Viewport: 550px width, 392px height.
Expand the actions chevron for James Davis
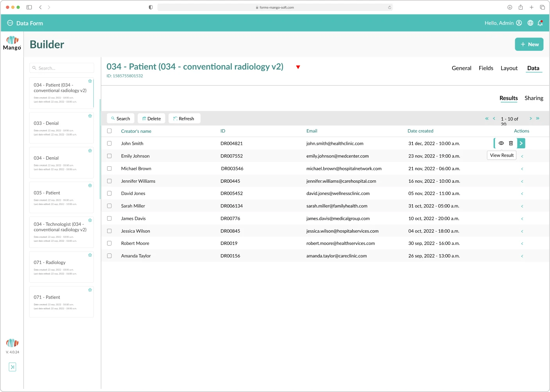coord(522,219)
